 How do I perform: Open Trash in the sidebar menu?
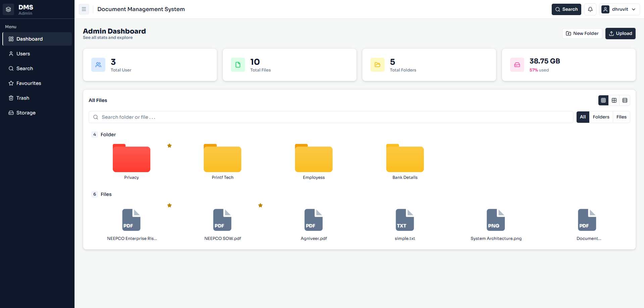[x=37, y=98]
